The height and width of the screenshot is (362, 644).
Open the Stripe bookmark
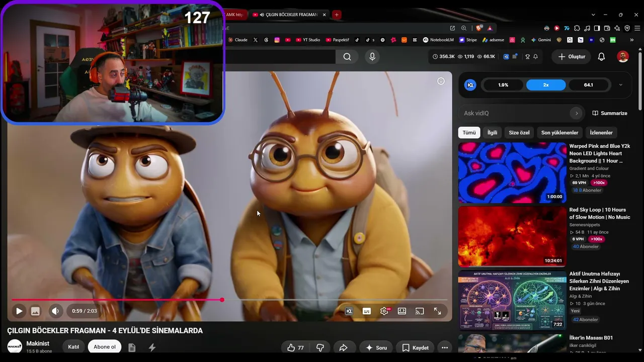(x=467, y=40)
